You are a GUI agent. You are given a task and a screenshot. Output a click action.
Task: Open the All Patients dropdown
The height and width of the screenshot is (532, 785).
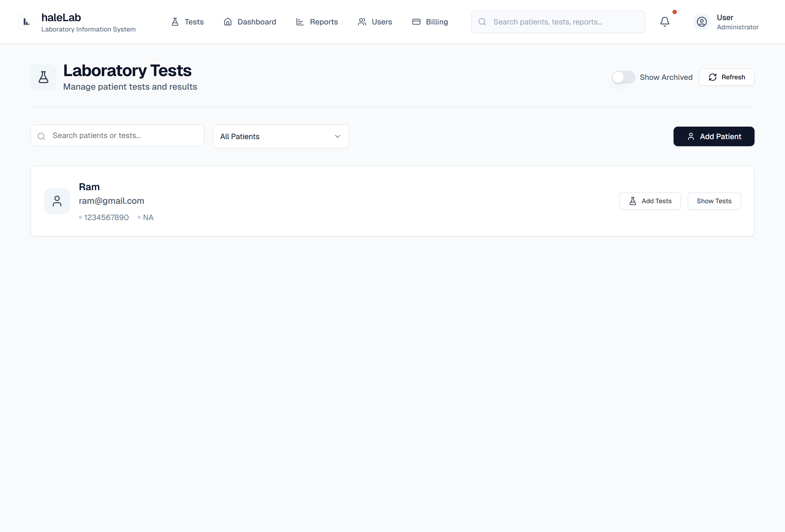(280, 136)
